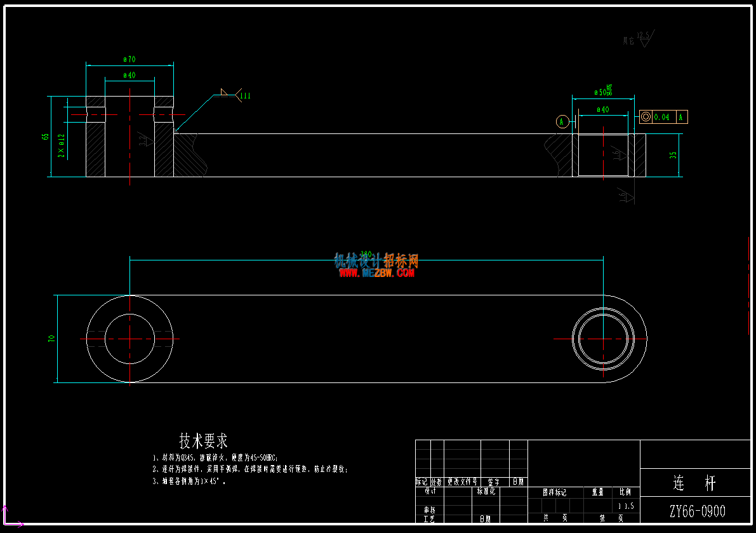Select the ø70 dimension text
Viewport: 756px width, 533px height.
[129, 59]
